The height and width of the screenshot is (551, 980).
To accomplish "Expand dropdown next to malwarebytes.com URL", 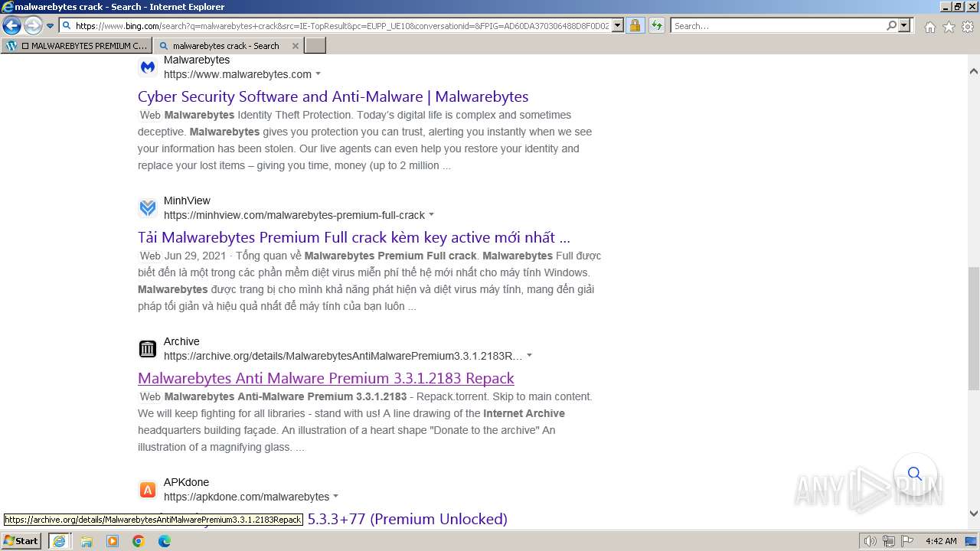I will 318,74.
